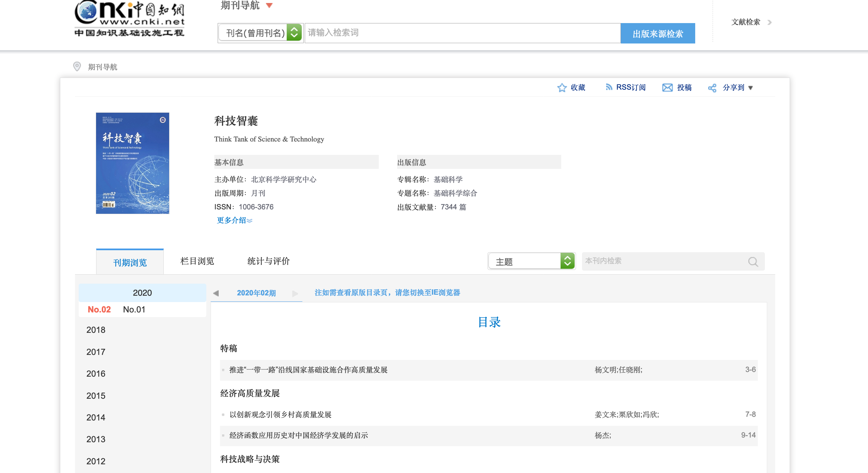Screen dimensions: 868x473
Task: Switch to the 统计与评价 tab
Action: click(268, 261)
